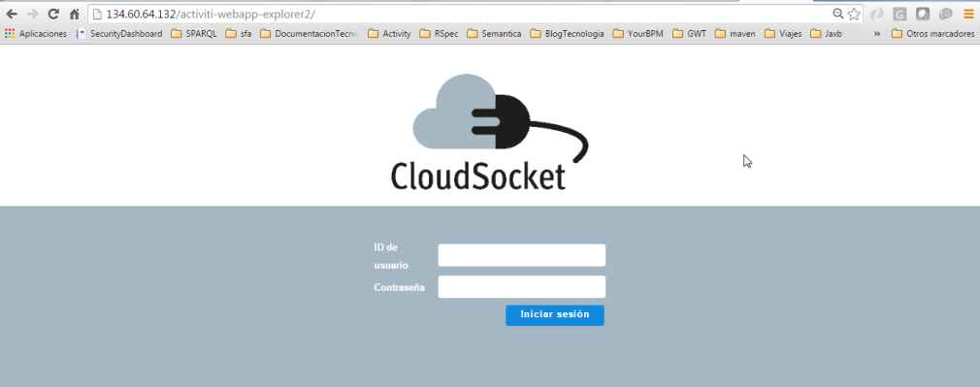Focus the Contraseña password field
The height and width of the screenshot is (387, 980).
point(522,287)
